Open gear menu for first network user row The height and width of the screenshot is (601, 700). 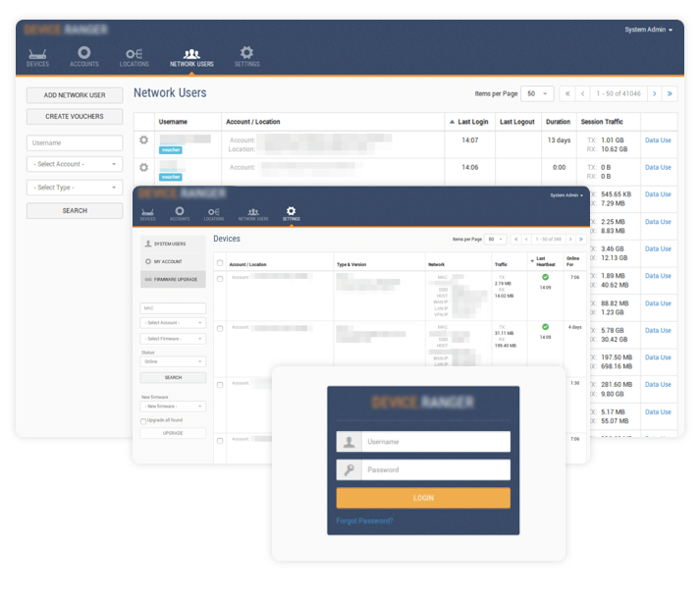[x=143, y=140]
